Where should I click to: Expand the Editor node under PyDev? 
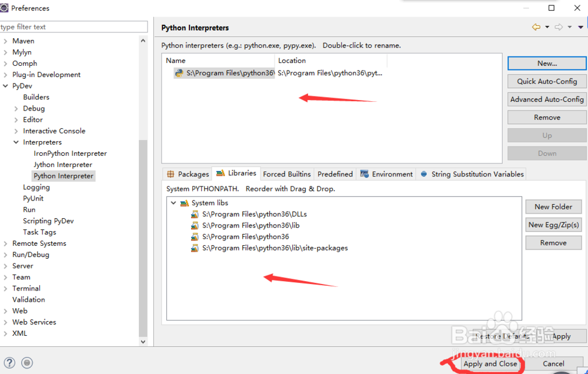[16, 120]
